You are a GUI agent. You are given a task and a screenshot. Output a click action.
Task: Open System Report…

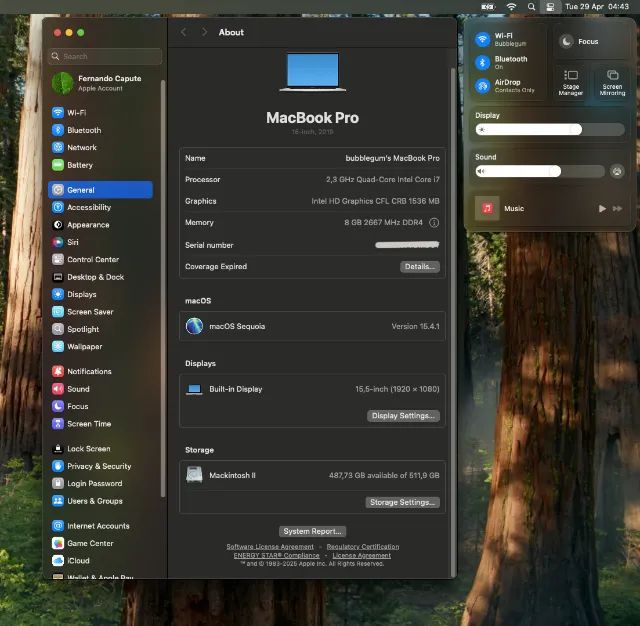(312, 531)
